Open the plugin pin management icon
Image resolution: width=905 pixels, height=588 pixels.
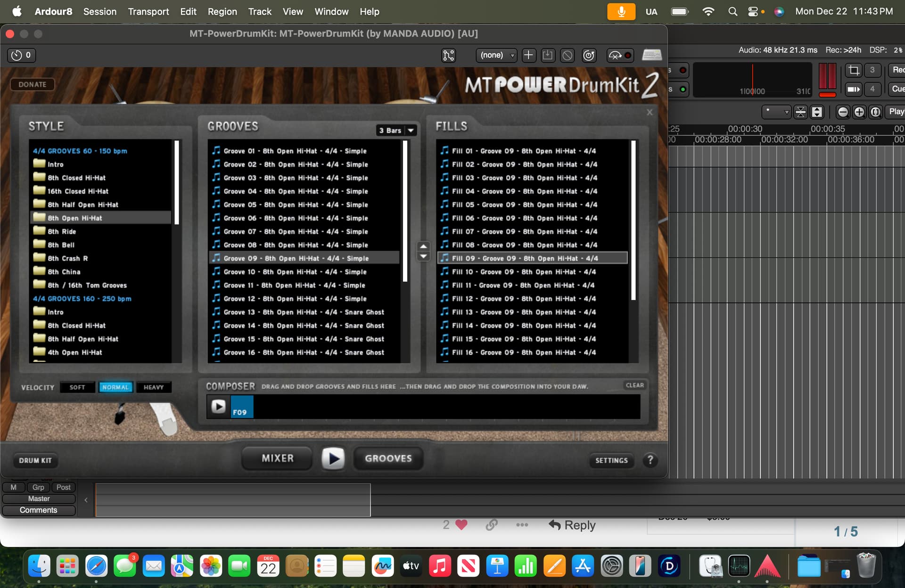click(448, 55)
